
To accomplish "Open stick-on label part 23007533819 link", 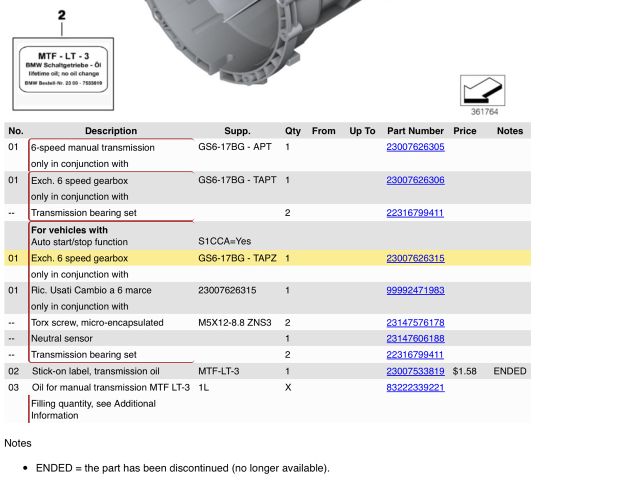I will tap(415, 371).
